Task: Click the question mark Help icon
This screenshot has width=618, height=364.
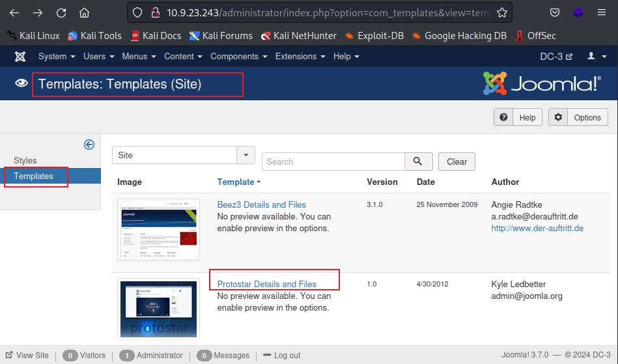Action: point(503,117)
